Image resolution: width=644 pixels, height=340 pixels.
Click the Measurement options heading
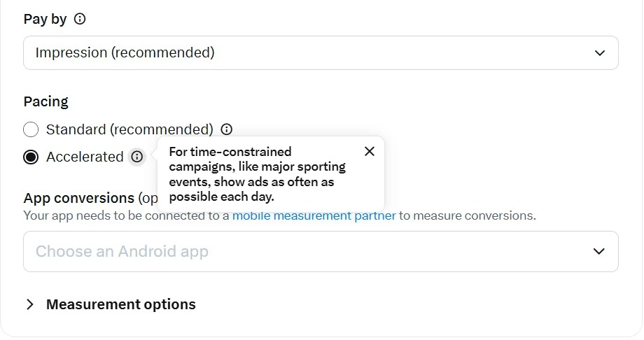[121, 304]
